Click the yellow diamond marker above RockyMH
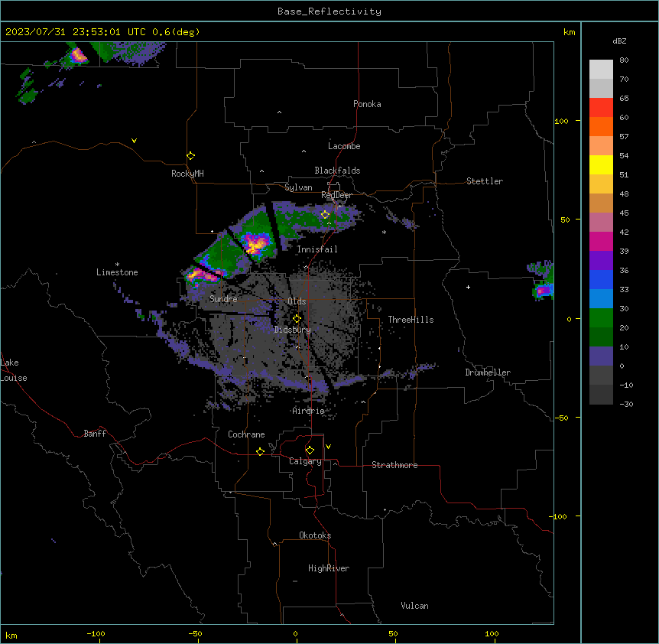This screenshot has width=659, height=644. [x=190, y=156]
